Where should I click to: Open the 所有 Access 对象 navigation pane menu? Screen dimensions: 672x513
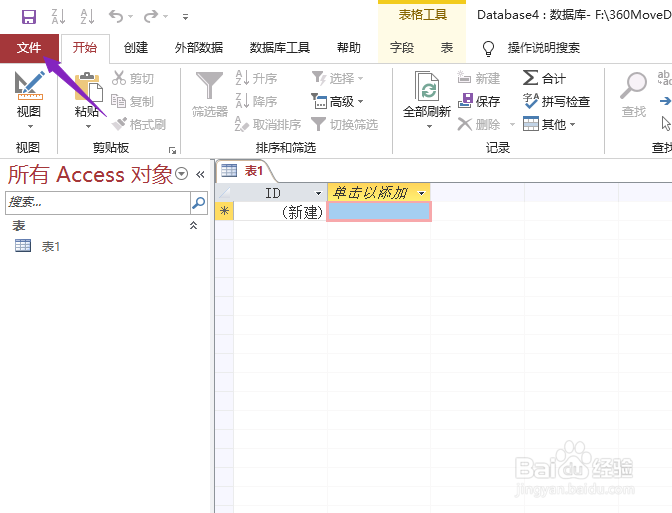pyautogui.click(x=182, y=174)
